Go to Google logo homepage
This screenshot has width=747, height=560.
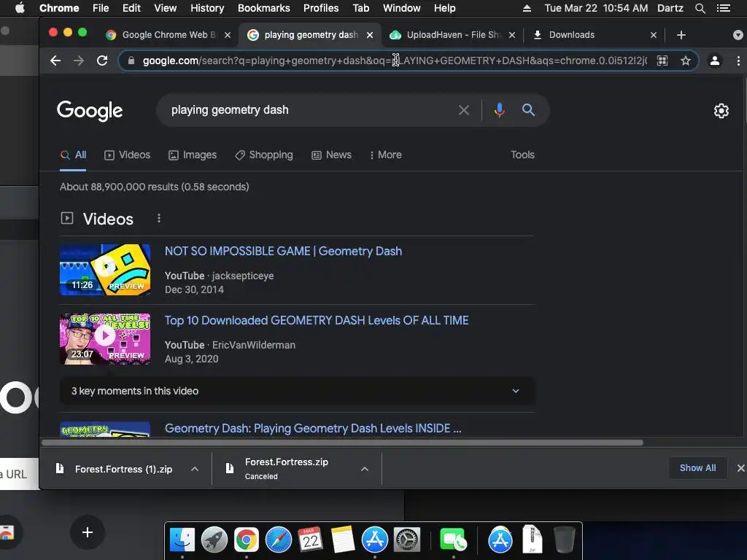90,111
